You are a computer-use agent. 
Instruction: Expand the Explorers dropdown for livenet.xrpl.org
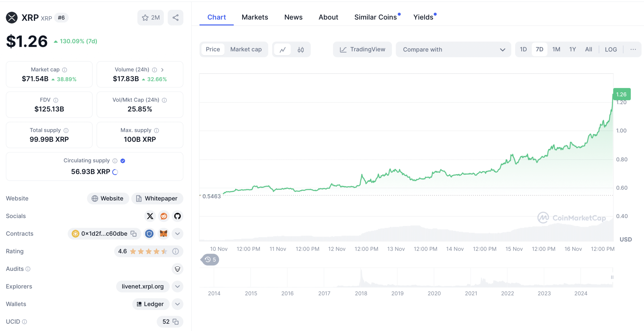[x=178, y=286]
